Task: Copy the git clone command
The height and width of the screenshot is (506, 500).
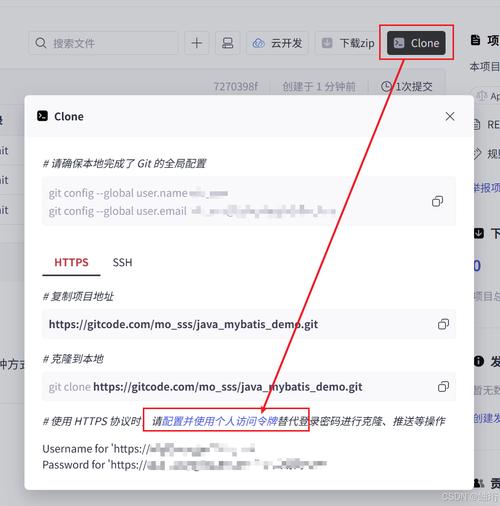Action: [443, 387]
